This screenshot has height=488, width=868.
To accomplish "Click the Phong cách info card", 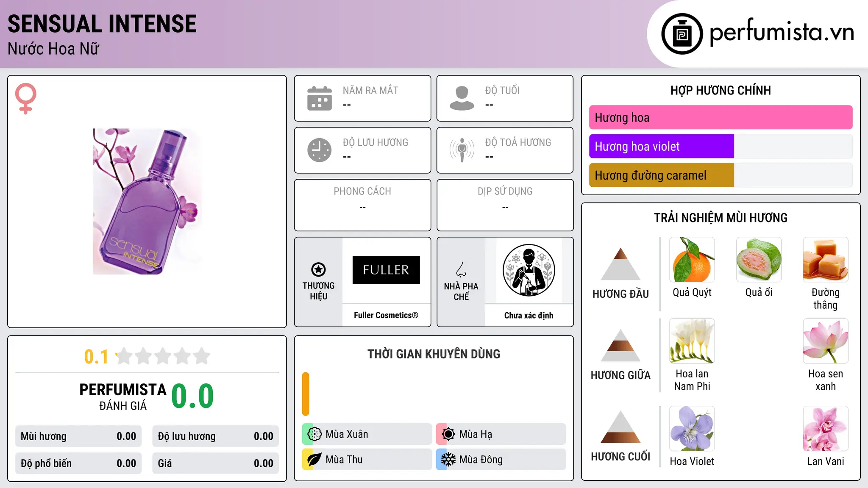I will click(x=363, y=205).
